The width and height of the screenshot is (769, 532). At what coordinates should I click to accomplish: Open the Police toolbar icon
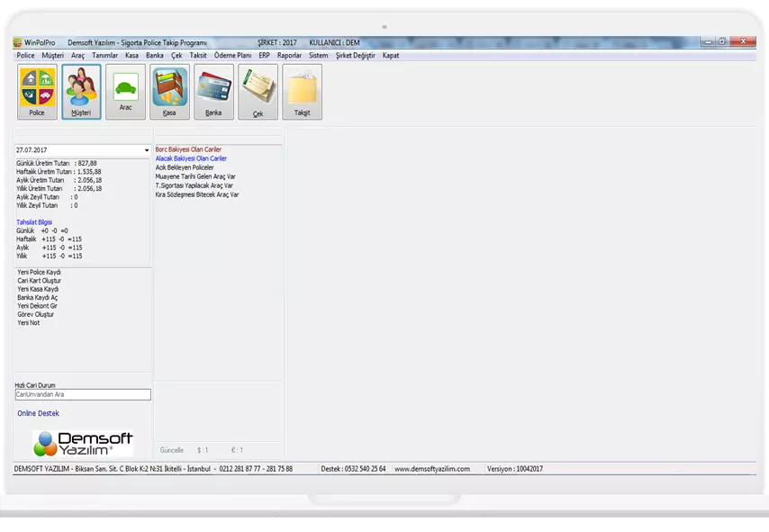click(37, 92)
